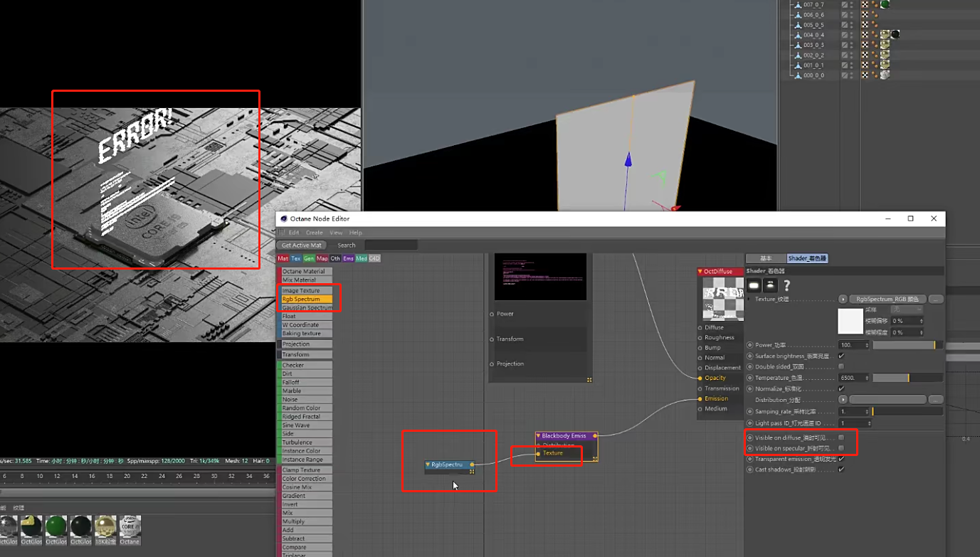Toggle Transparent emission checkbox
Viewport: 980px width, 557px height.
coord(841,459)
